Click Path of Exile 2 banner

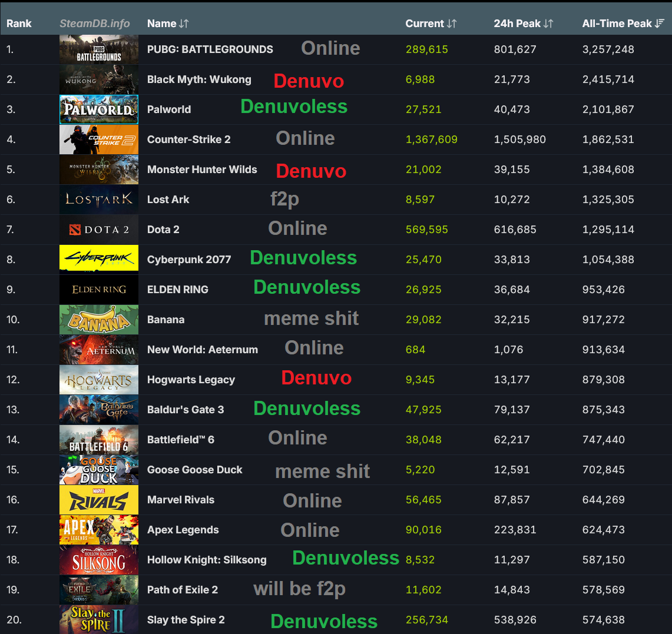99,589
